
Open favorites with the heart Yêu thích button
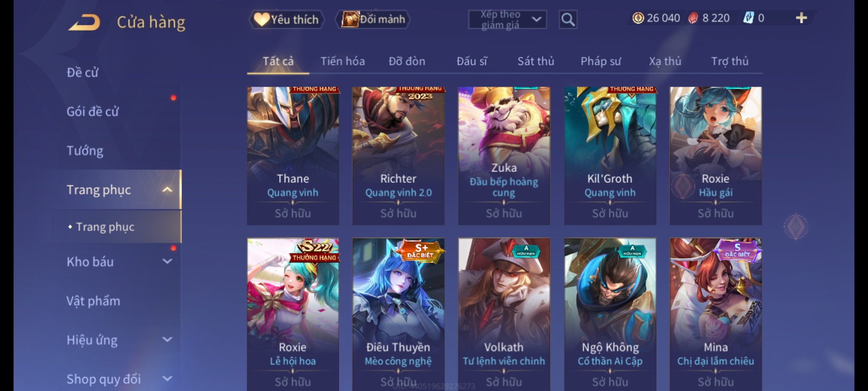pyautogui.click(x=287, y=19)
